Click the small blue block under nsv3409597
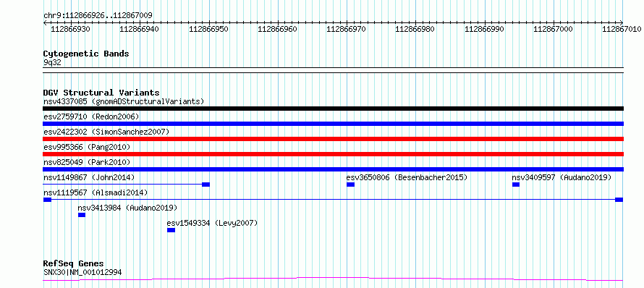 point(516,185)
